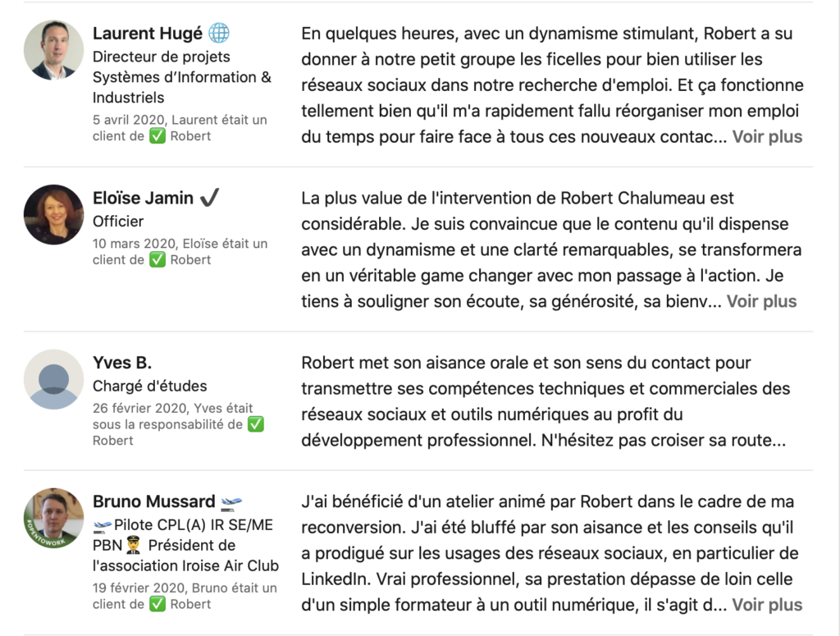Click Bruno Mussard's profile photo
The width and height of the screenshot is (840, 636).
(x=53, y=518)
